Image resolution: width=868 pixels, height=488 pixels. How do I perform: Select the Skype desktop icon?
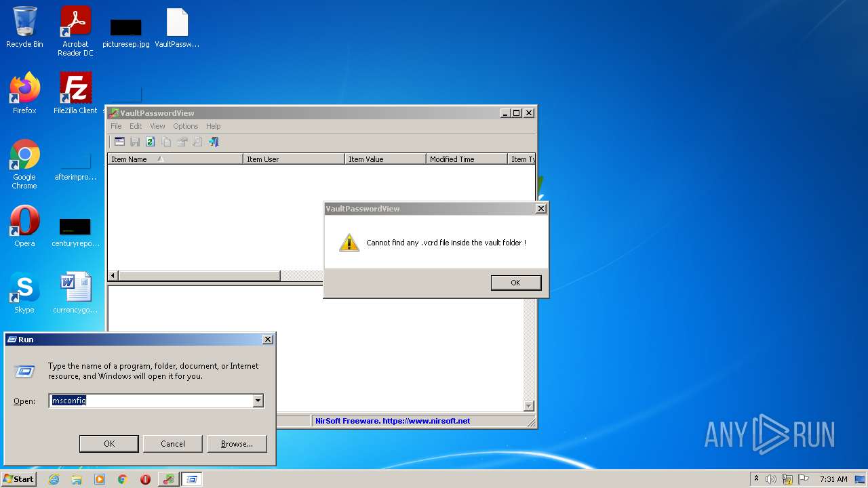24,293
